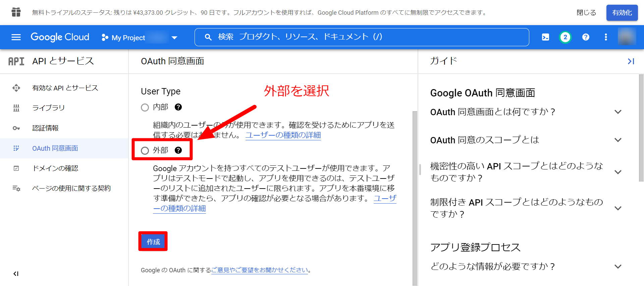The image size is (644, 286).
Task: Open the My Project dropdown arrow
Action: pyautogui.click(x=174, y=38)
